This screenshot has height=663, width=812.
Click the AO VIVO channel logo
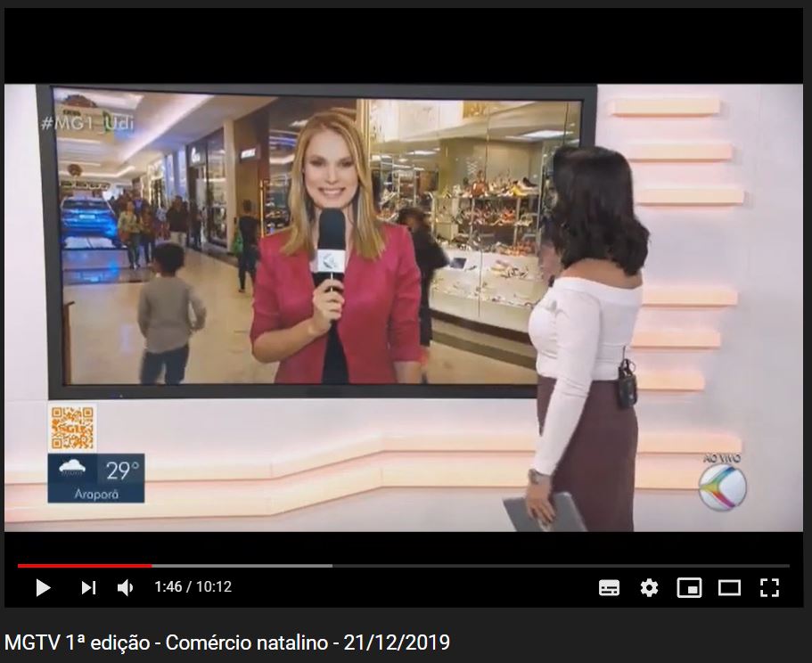[x=722, y=484]
